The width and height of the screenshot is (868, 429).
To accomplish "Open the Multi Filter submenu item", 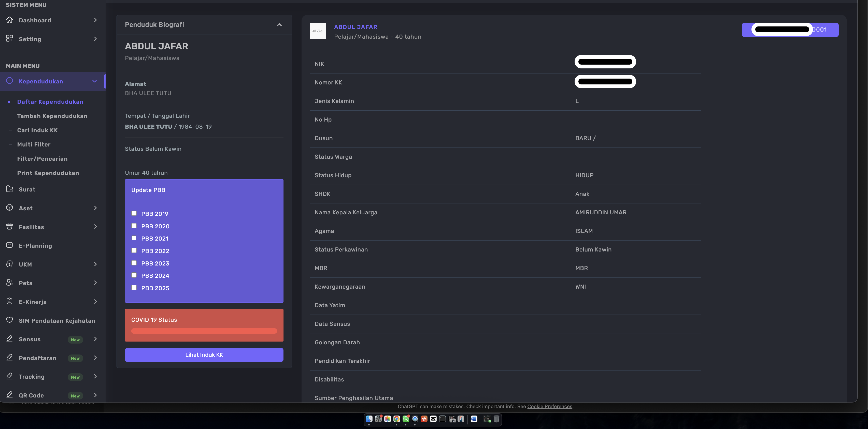I will (34, 144).
